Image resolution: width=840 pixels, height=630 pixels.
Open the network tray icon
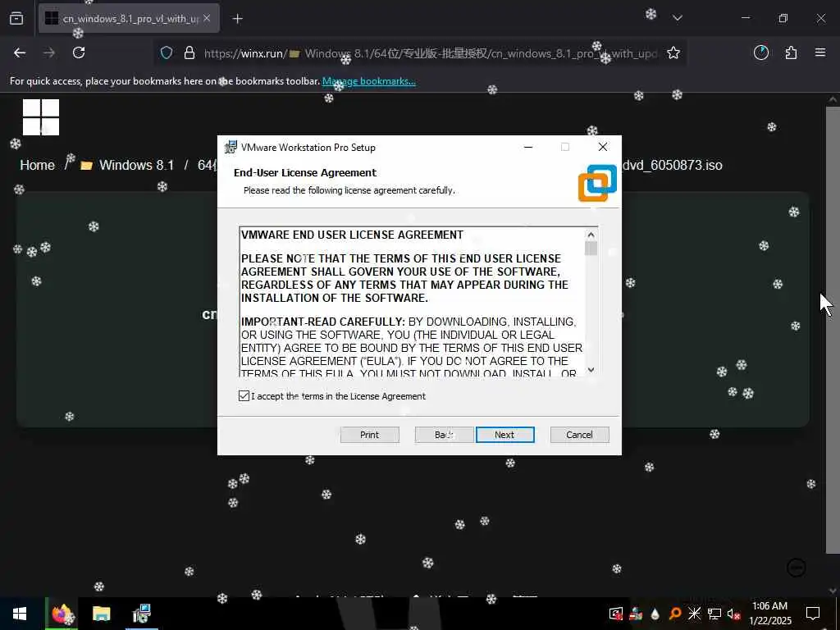(714, 614)
